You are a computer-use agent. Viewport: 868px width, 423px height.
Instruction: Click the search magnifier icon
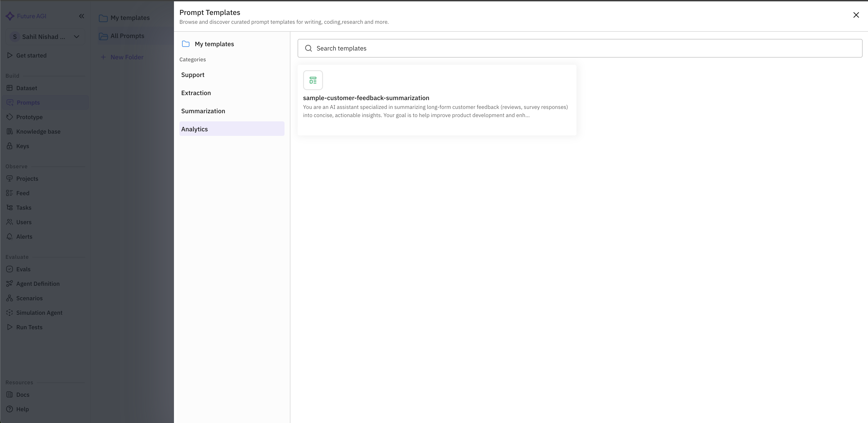tap(308, 48)
